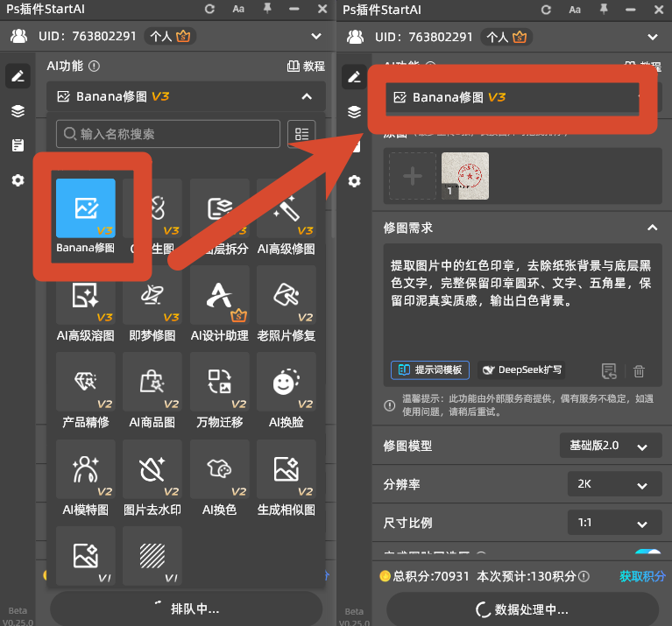This screenshot has height=626, width=672.
Task: Collapse the 修图需求 section
Action: pos(652,228)
